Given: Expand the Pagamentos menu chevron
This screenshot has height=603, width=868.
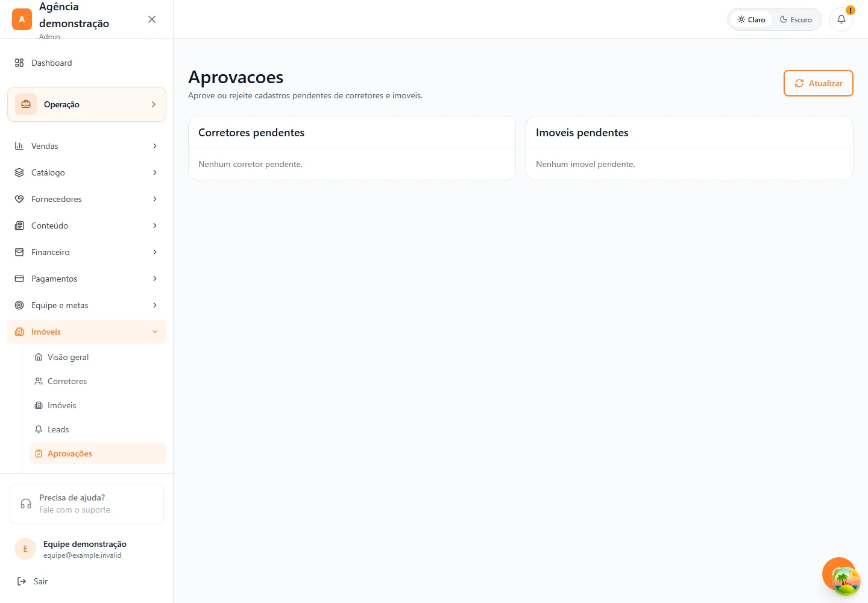Looking at the screenshot, I should [x=155, y=279].
